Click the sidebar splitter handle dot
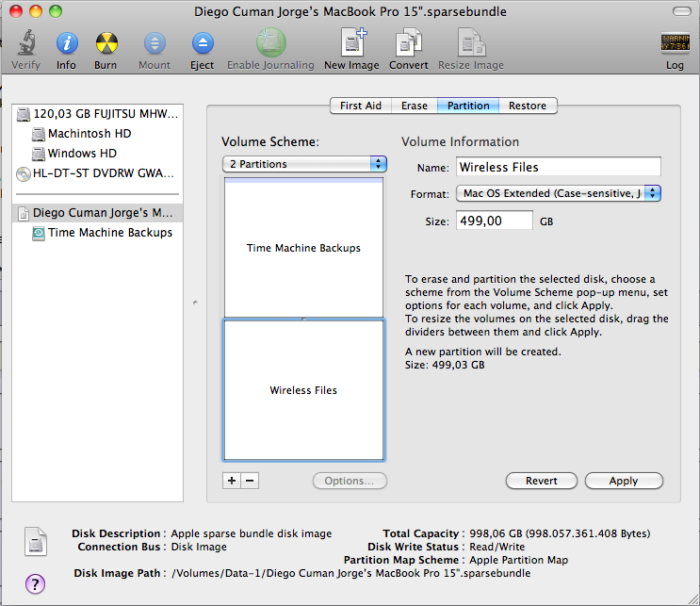The height and width of the screenshot is (606, 700). (x=195, y=303)
